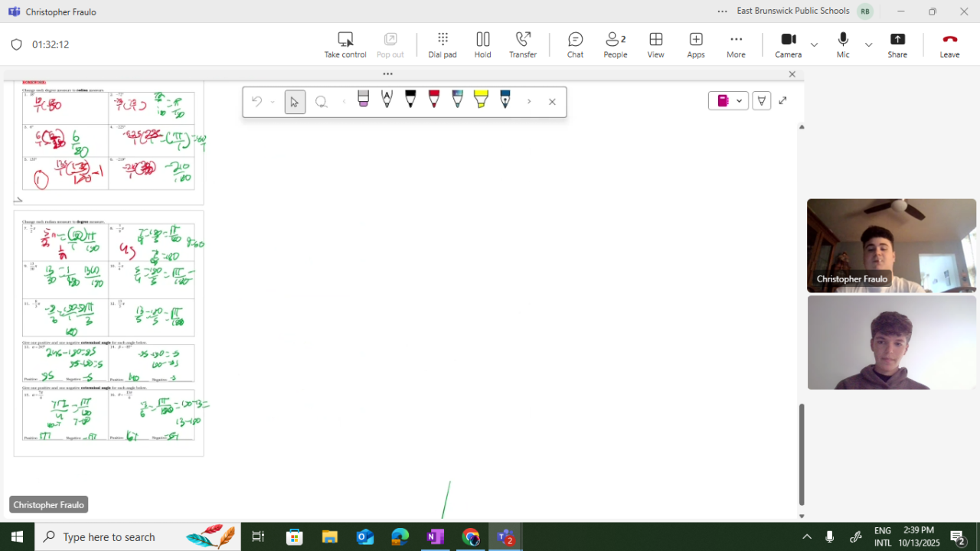This screenshot has height=551, width=980.
Task: Open the meeting Chat panel
Action: 575,44
